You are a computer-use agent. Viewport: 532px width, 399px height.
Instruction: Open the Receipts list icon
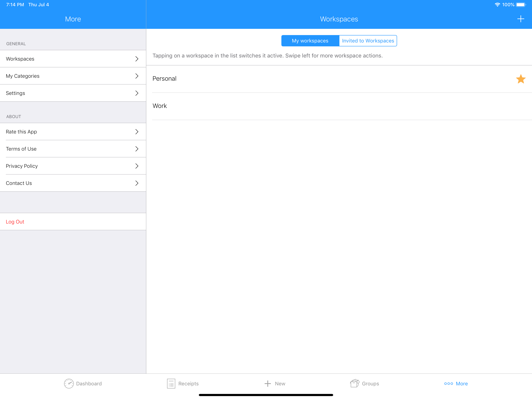pos(171,383)
